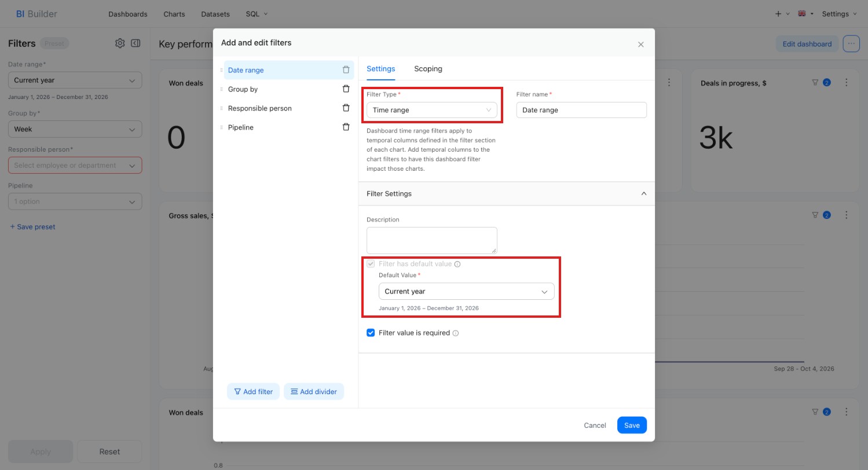Image resolution: width=868 pixels, height=470 pixels.
Task: Open the plus create menu in top bar
Action: click(x=782, y=14)
